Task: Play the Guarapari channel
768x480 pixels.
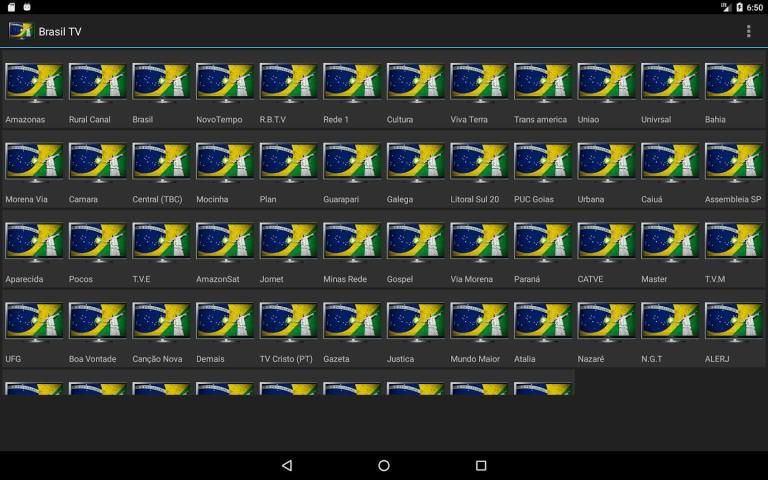Action: coord(352,164)
